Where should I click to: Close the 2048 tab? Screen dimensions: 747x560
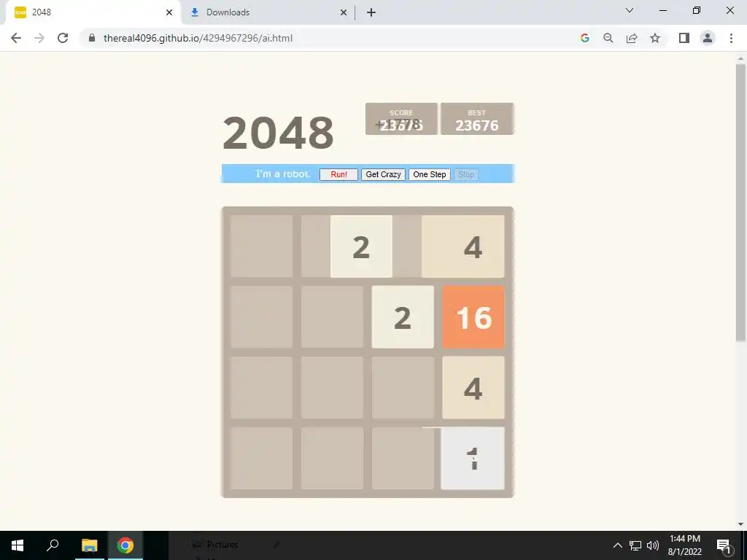pyautogui.click(x=169, y=12)
